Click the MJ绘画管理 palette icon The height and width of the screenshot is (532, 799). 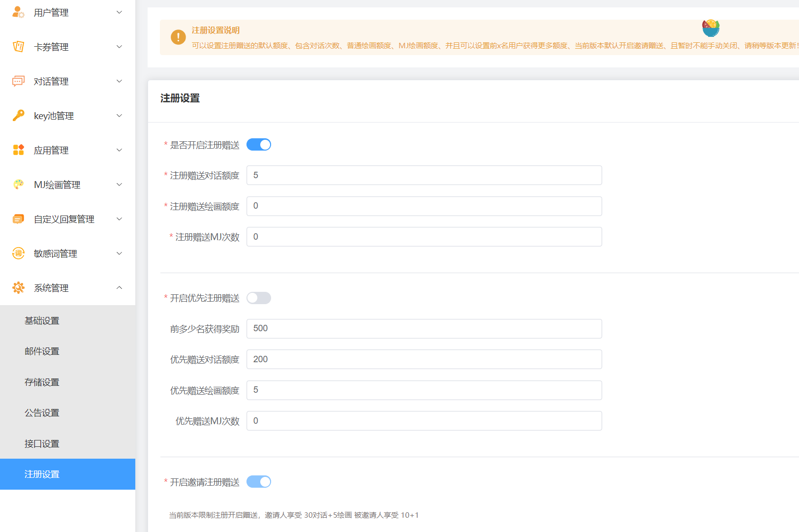[18, 185]
